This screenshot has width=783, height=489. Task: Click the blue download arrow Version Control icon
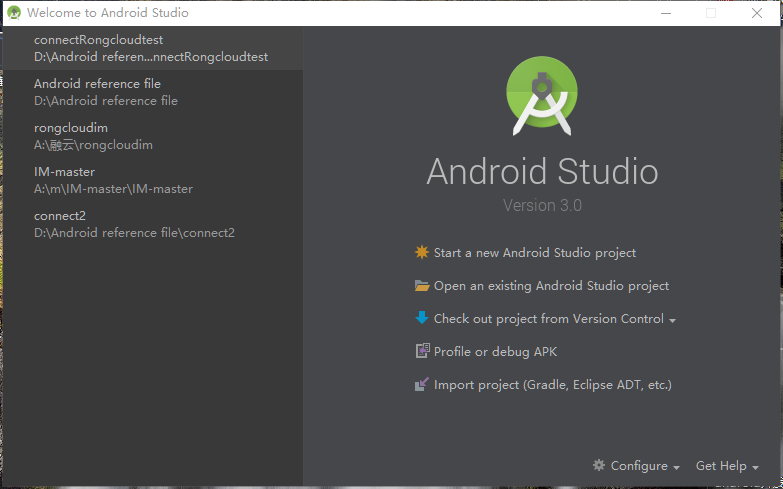tap(422, 318)
